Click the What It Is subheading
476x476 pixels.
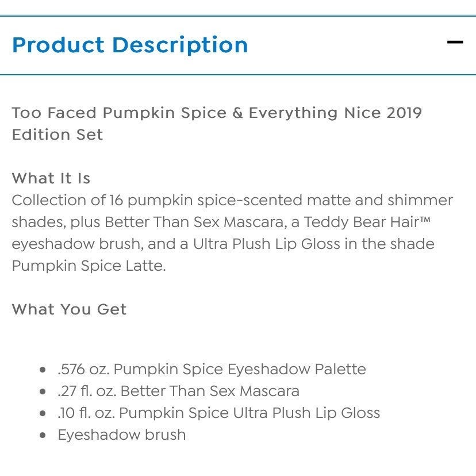(x=51, y=178)
